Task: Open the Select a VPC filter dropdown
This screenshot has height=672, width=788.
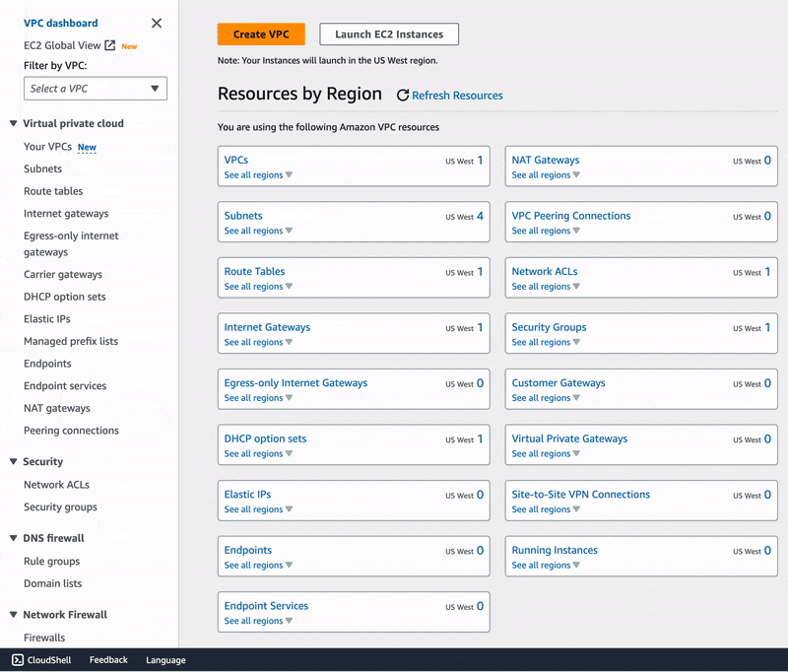Action: click(x=96, y=89)
